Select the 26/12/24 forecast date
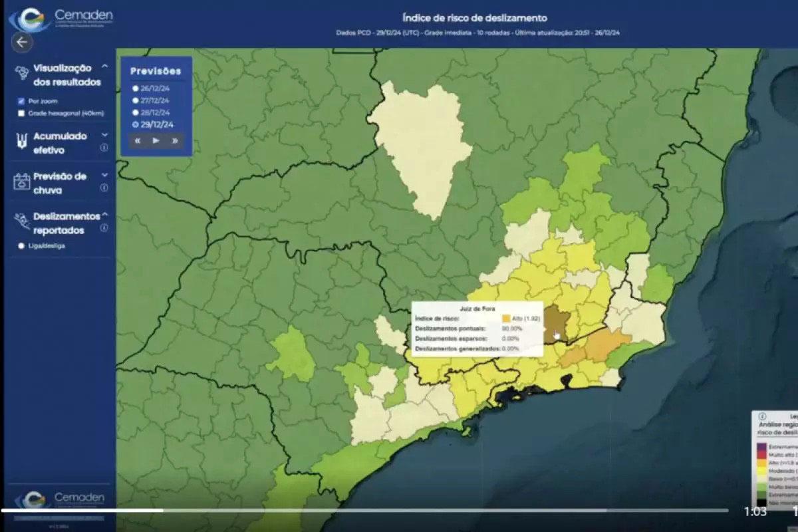Viewport: 798px width, 532px height. [x=135, y=88]
